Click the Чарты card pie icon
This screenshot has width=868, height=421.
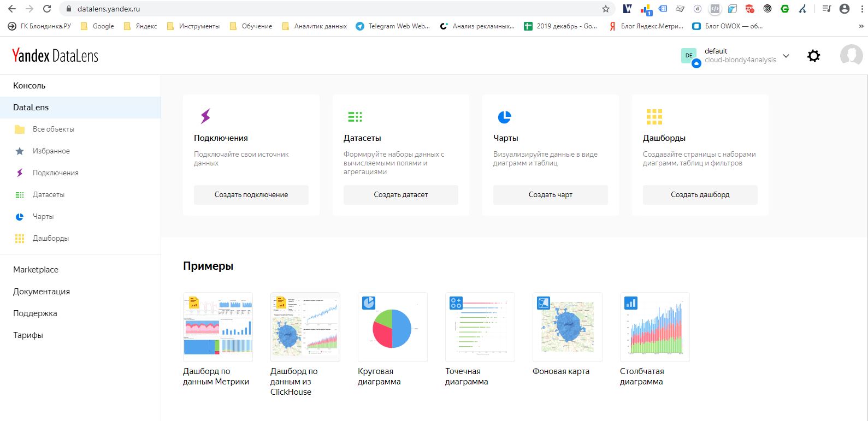(x=504, y=117)
